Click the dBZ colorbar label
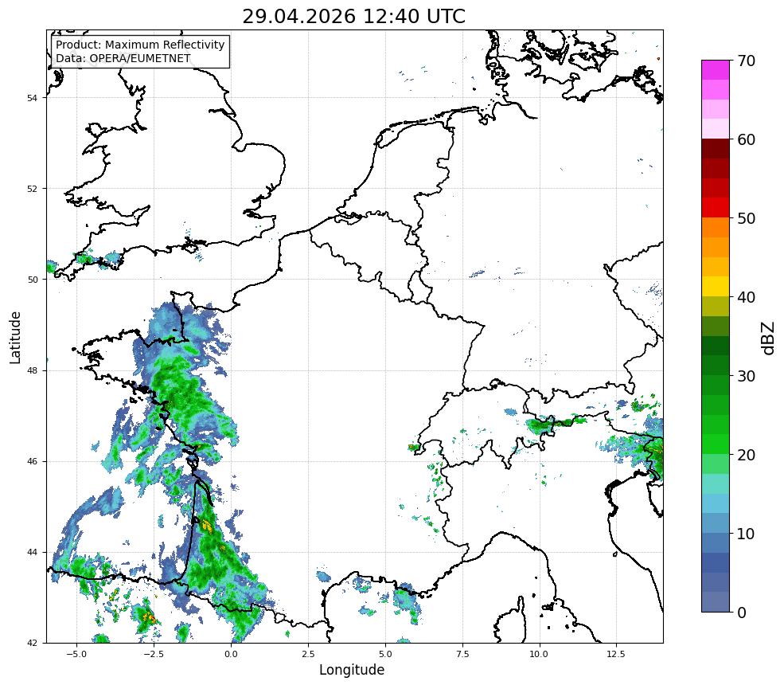Image resolution: width=784 pixels, height=685 pixels. (x=769, y=339)
